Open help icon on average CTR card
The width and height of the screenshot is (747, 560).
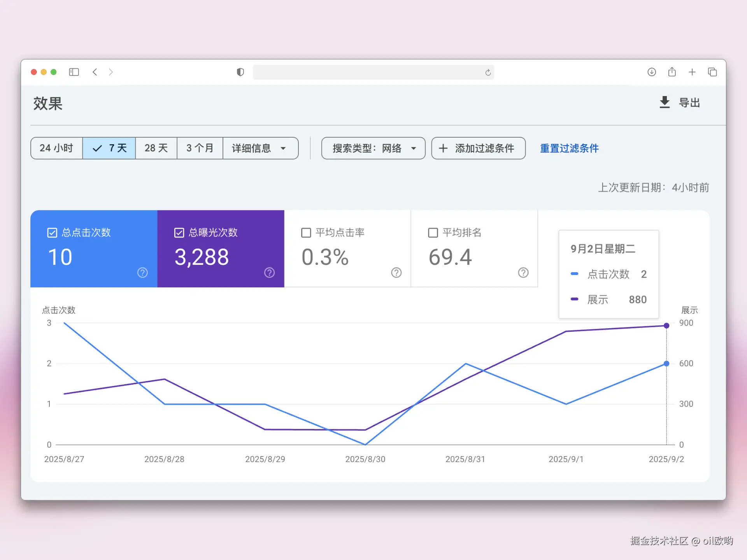[x=396, y=273]
